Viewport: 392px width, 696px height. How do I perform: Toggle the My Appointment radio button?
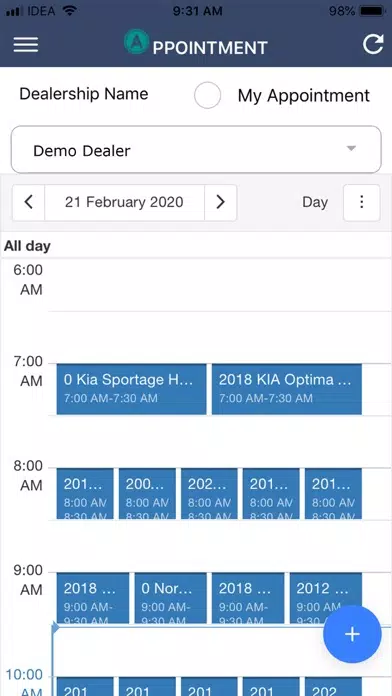207,95
